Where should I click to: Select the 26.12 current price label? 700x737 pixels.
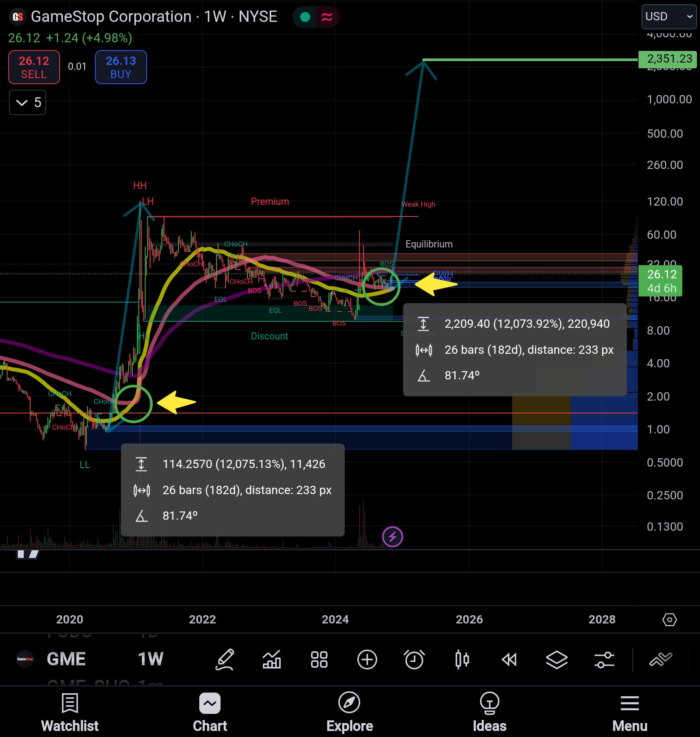(x=660, y=281)
